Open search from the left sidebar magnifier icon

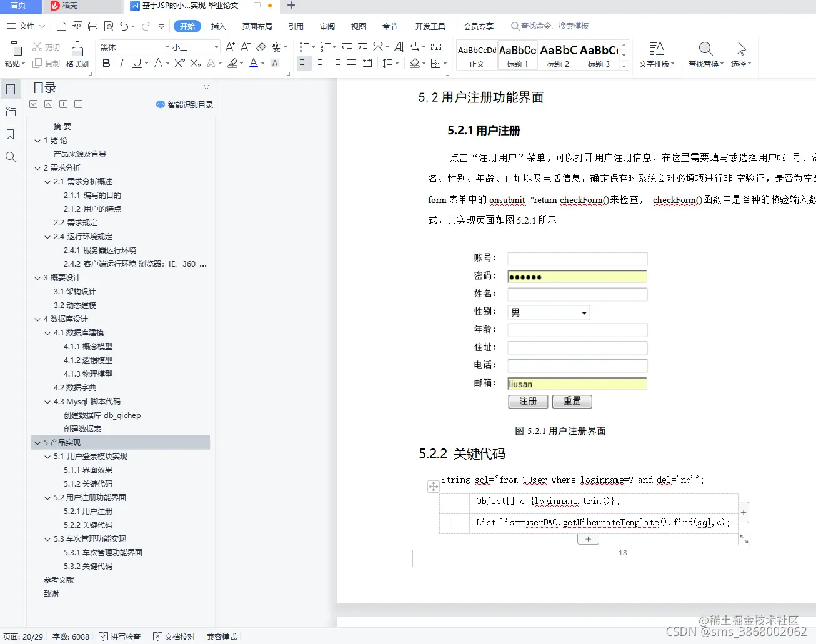click(10, 157)
